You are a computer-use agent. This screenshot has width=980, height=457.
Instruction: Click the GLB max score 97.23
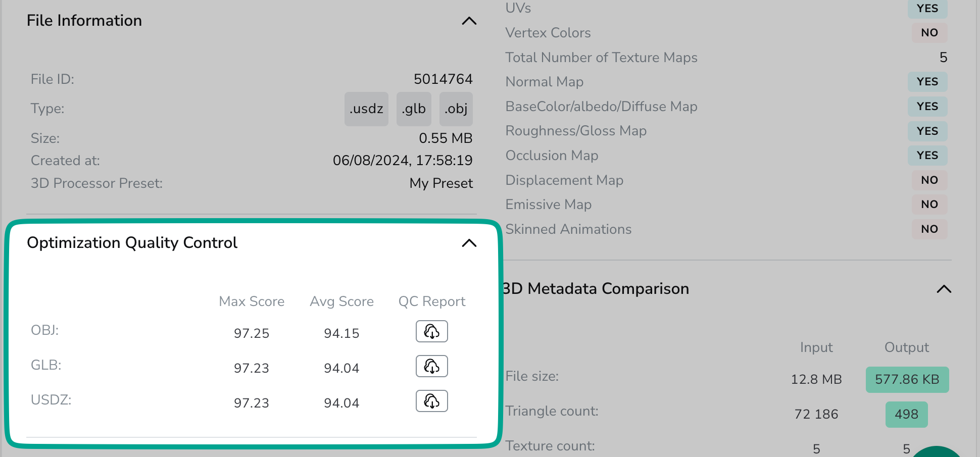pos(252,368)
